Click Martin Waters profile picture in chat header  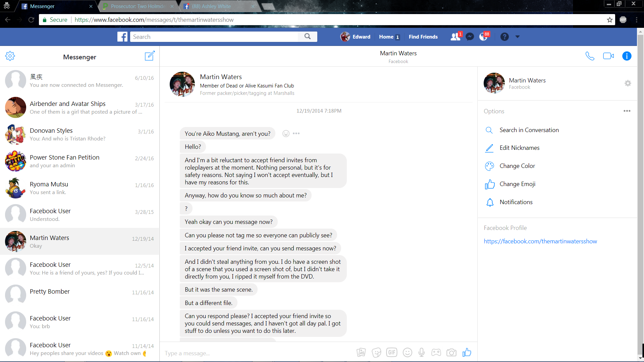(182, 84)
